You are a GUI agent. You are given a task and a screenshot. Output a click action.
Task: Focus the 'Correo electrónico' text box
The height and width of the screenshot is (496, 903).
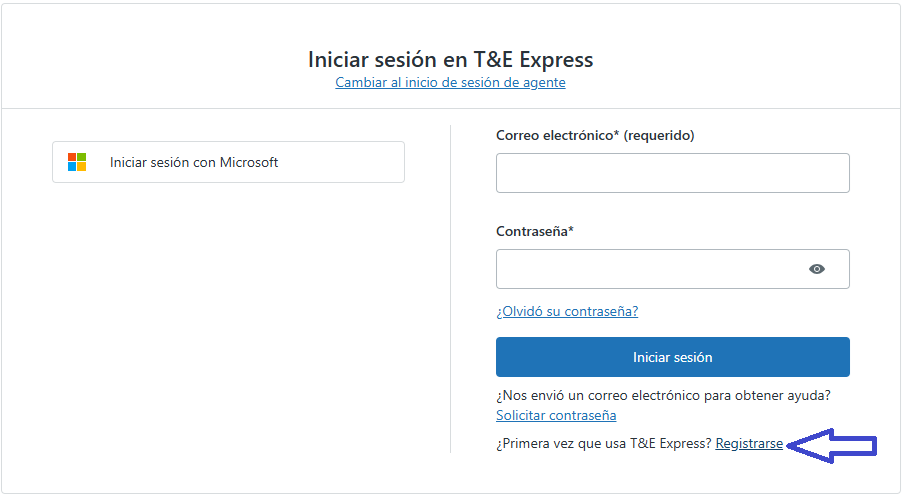point(672,173)
